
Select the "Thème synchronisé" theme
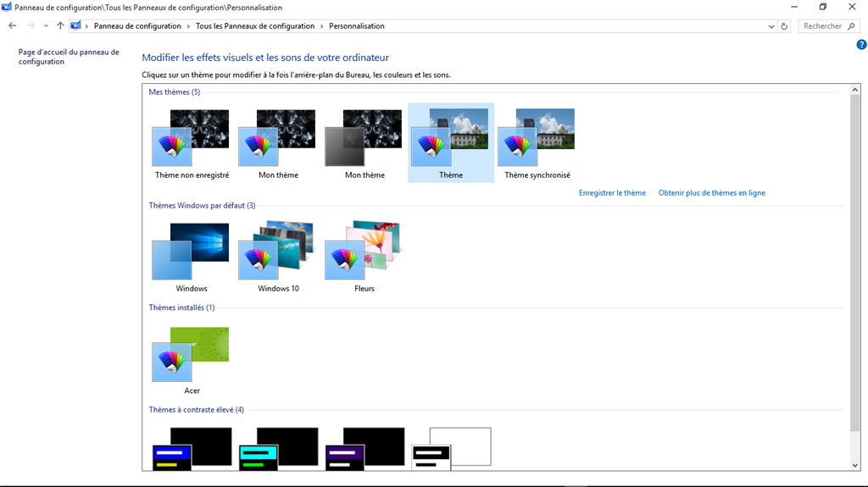click(x=537, y=144)
